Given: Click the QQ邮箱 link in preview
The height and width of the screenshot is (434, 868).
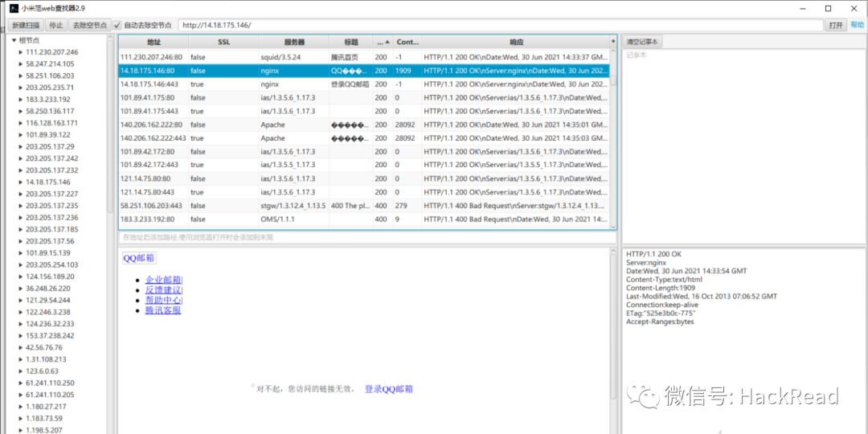Looking at the screenshot, I should point(139,258).
